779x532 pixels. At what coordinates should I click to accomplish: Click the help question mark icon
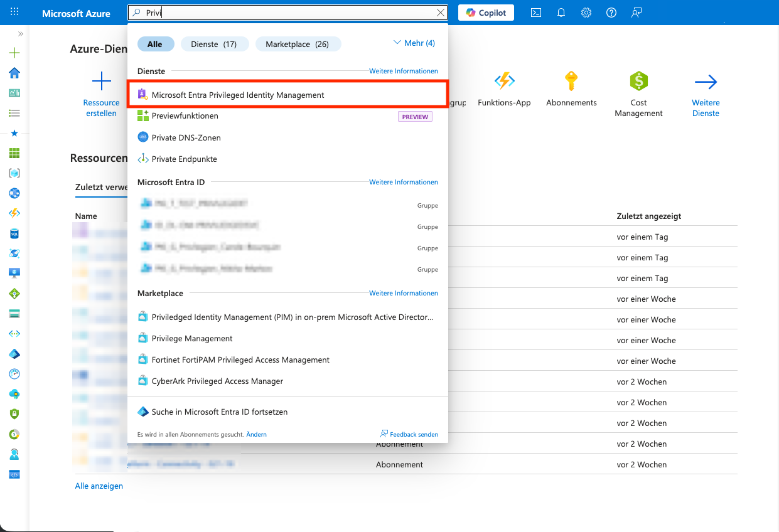tap(611, 13)
